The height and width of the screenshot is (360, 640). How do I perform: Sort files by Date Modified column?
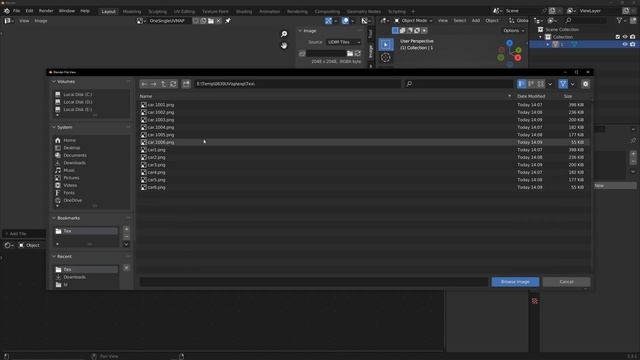(x=531, y=96)
